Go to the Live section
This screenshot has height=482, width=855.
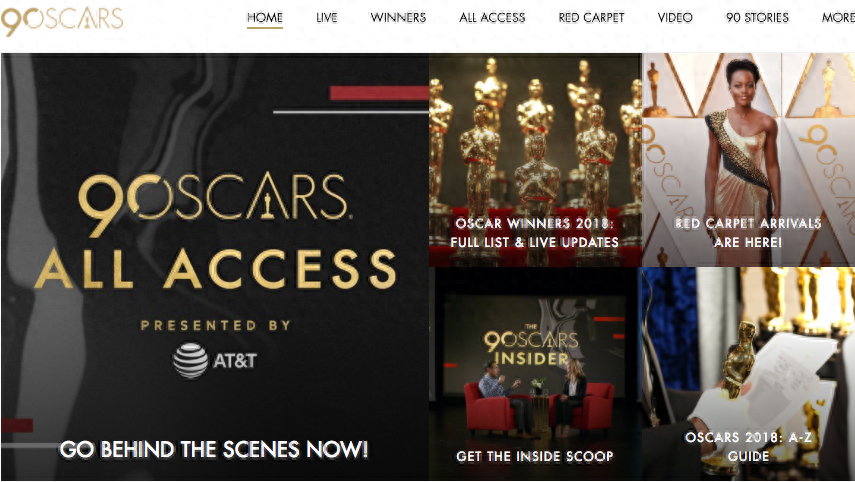click(327, 18)
